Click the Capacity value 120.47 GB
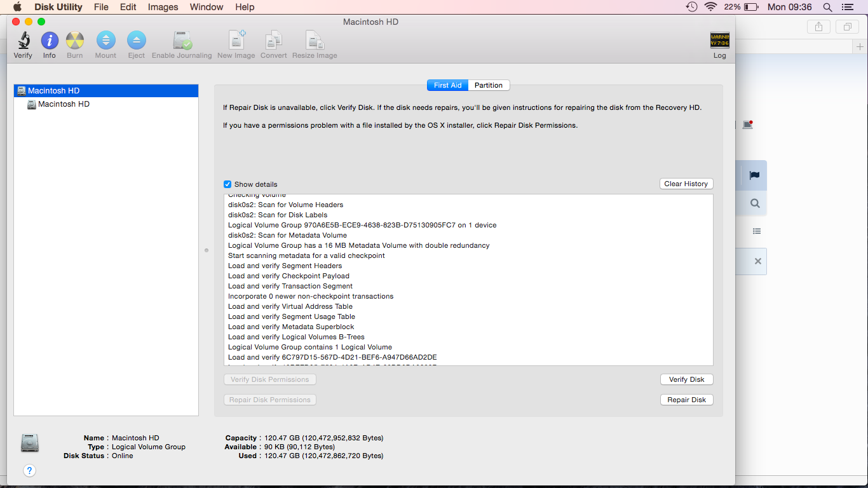 point(324,438)
